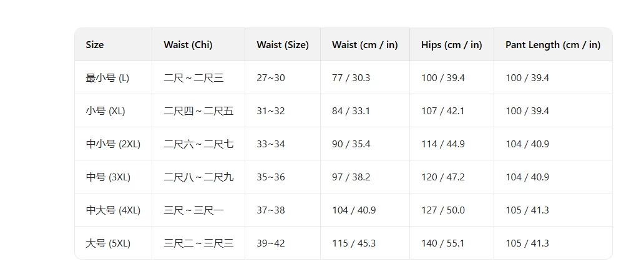The image size is (644, 269).
Task: Select the 中小号 (2XL) row label
Action: pyautogui.click(x=113, y=144)
